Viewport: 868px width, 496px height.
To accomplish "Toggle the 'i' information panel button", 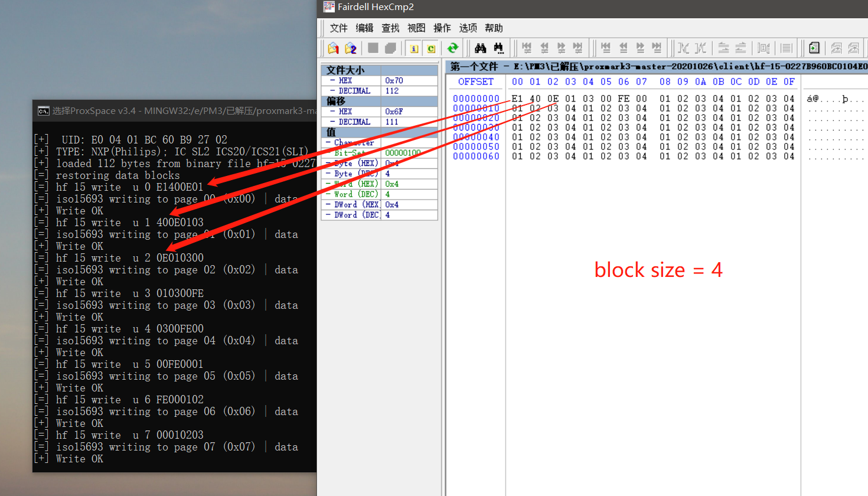I will click(x=413, y=48).
